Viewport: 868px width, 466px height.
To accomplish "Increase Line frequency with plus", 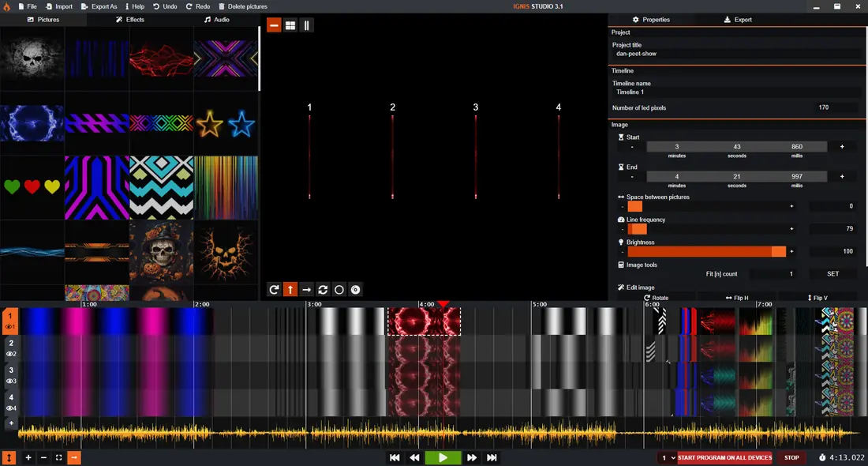I will point(791,229).
